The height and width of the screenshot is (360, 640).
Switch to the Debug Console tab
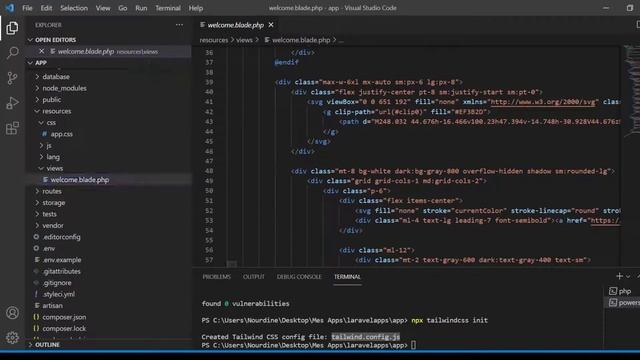pyautogui.click(x=299, y=277)
